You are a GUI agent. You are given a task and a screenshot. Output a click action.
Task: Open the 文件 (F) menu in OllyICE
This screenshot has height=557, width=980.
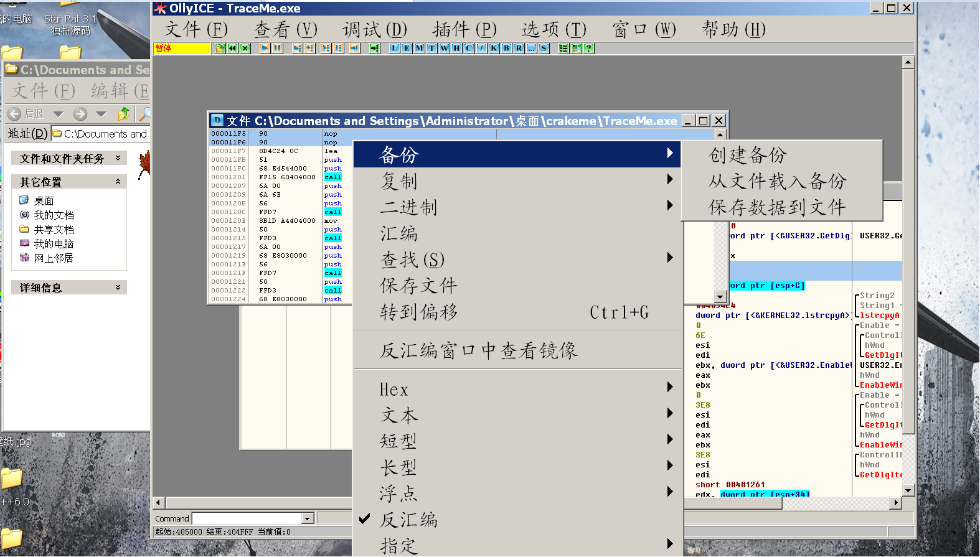196,29
